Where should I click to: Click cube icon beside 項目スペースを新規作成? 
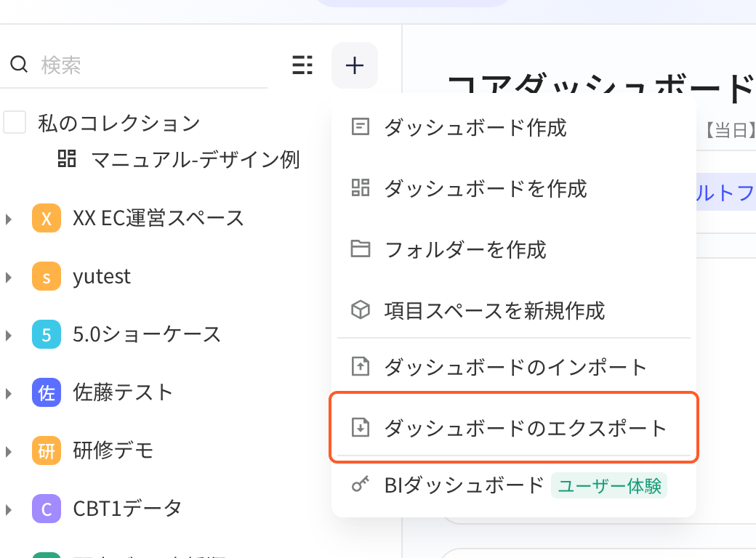(x=360, y=310)
